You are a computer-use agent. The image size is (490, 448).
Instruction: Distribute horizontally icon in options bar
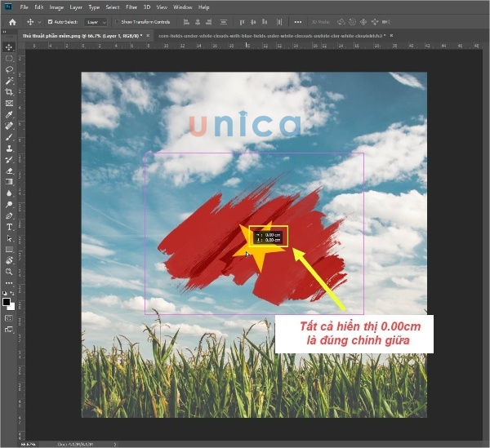click(x=279, y=22)
